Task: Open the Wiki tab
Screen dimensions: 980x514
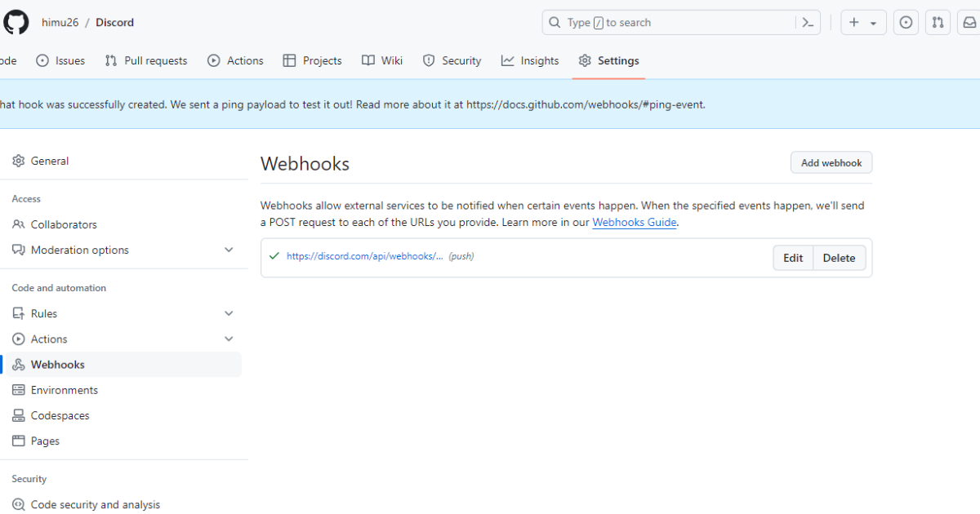Action: point(382,60)
